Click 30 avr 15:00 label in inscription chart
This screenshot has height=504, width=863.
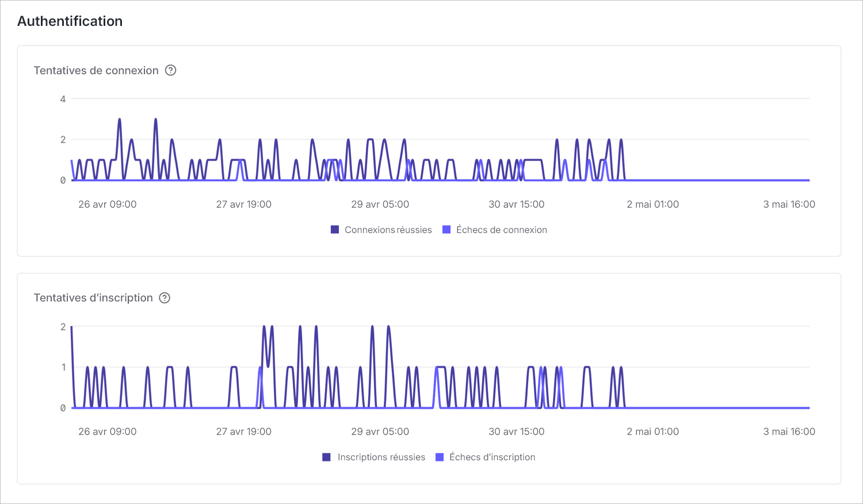[x=517, y=432]
